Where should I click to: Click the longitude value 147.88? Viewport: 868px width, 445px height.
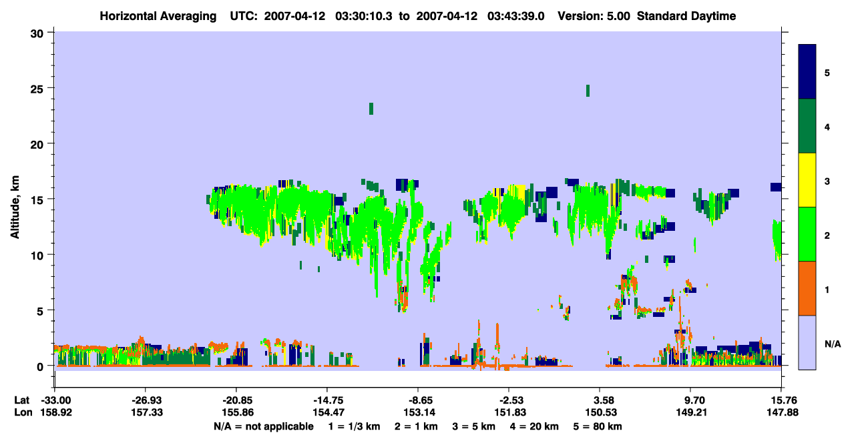click(x=781, y=412)
